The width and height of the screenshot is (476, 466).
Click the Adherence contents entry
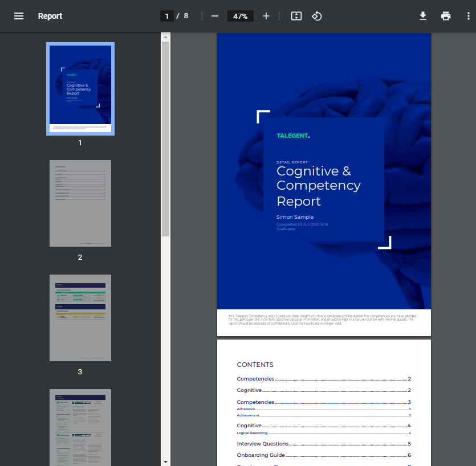pos(246,409)
